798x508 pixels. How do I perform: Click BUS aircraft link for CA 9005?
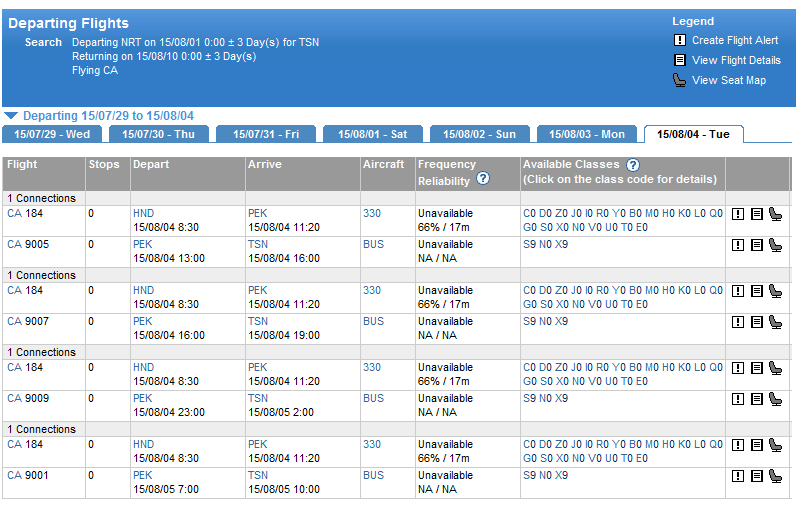point(374,244)
